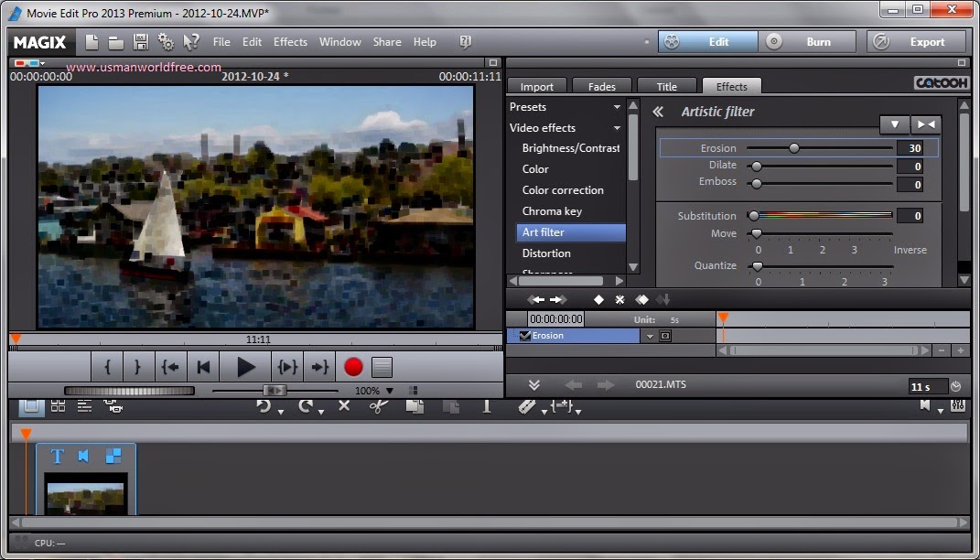This screenshot has width=980, height=560.
Task: Click the question mark icon next to Help menu
Action: 465,42
